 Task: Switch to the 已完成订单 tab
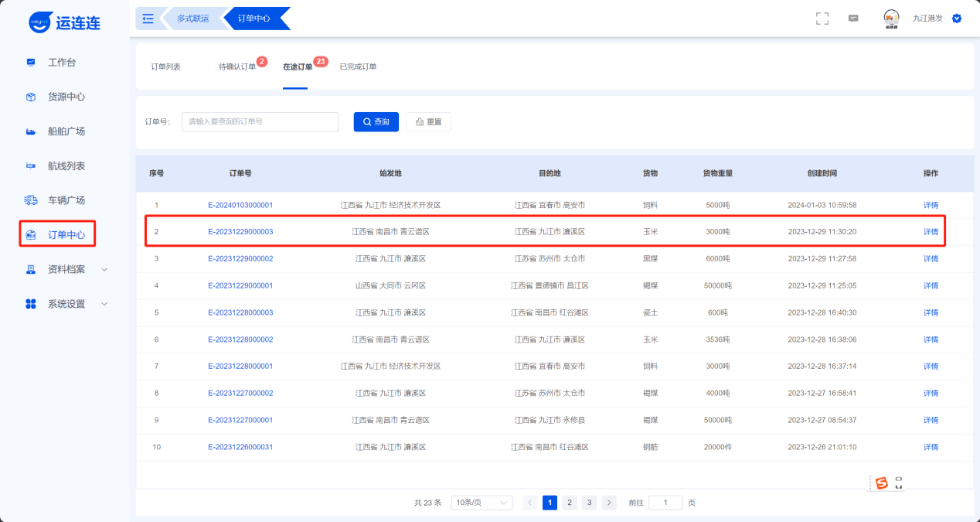(358, 67)
